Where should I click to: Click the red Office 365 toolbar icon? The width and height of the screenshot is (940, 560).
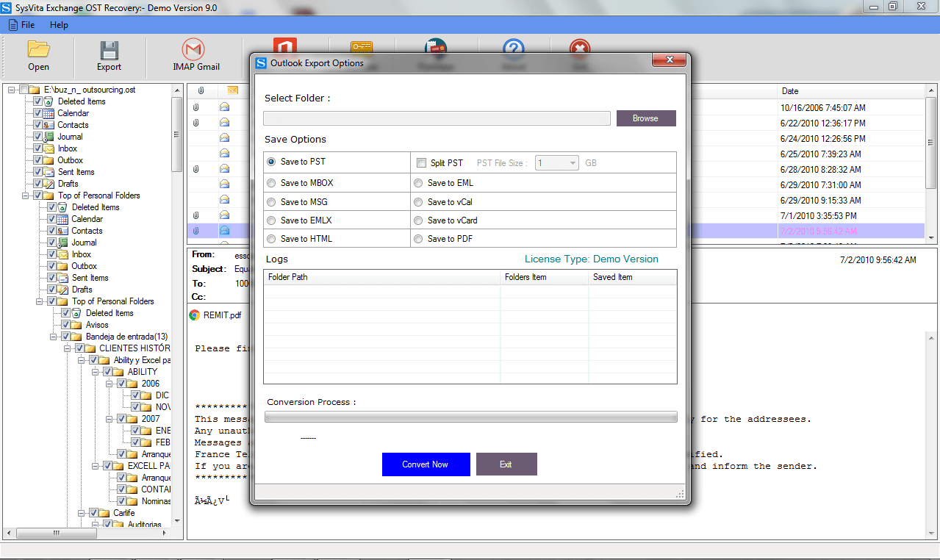(x=284, y=46)
